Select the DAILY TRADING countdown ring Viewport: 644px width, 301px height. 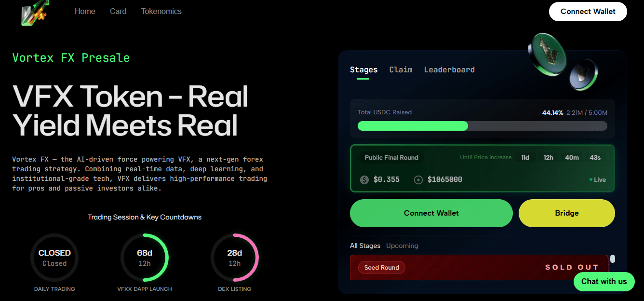[x=54, y=258]
